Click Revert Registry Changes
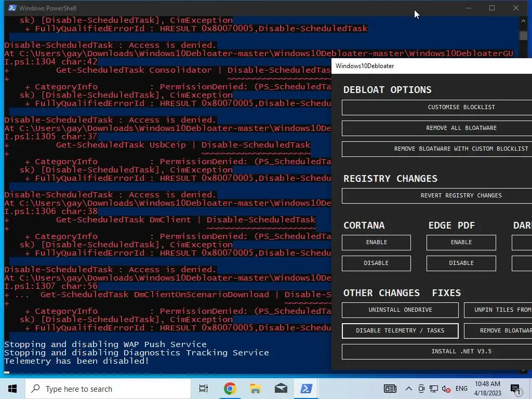The width and height of the screenshot is (532, 399). (x=437, y=195)
